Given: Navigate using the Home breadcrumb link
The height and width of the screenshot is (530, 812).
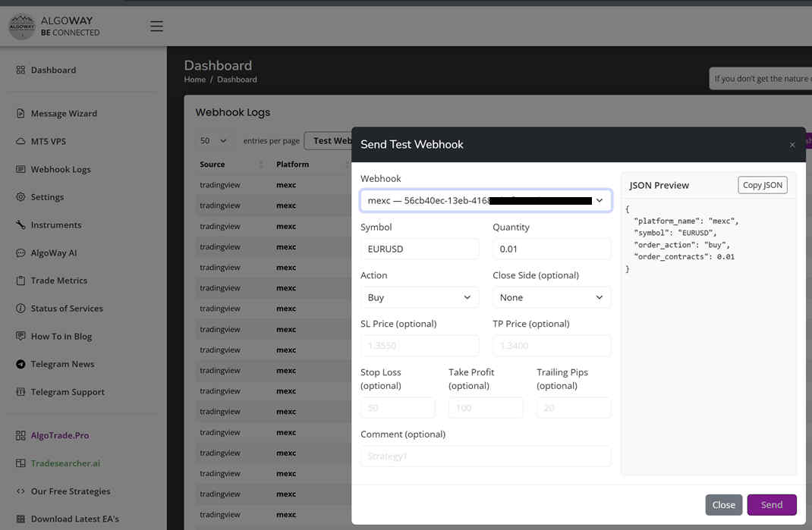Looking at the screenshot, I should 194,79.
